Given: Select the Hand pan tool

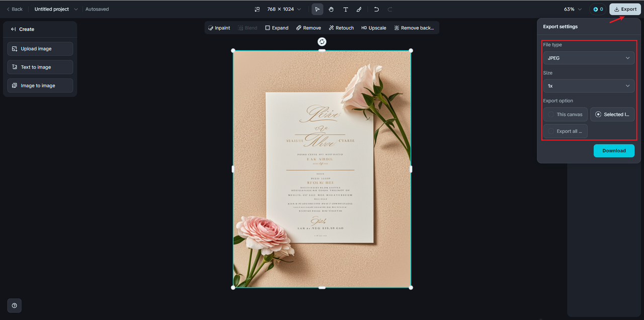Looking at the screenshot, I should [x=331, y=9].
